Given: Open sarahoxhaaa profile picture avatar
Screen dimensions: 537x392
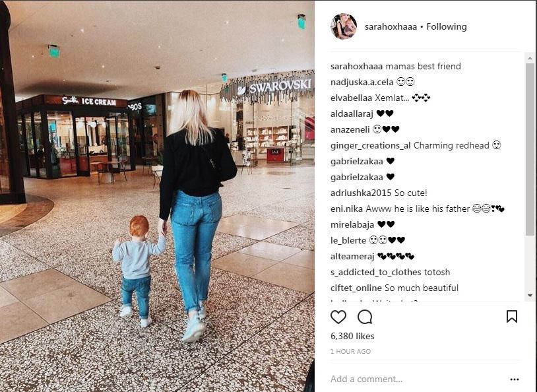Looking at the screenshot, I should click(x=344, y=26).
